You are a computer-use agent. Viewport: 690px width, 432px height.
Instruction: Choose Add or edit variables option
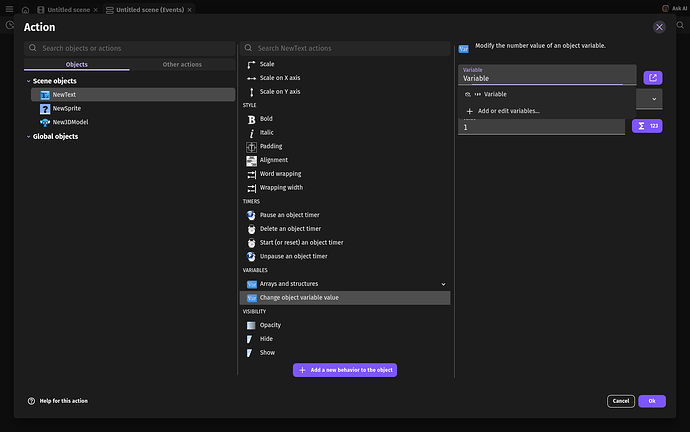[x=508, y=110]
